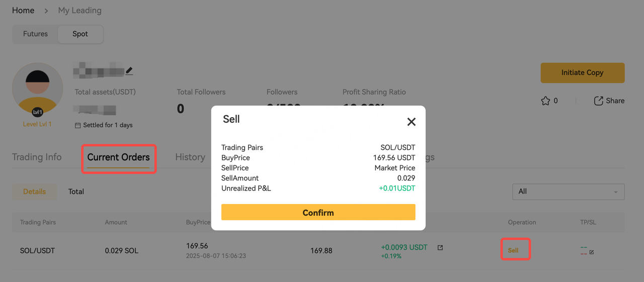Click the star favorite icon
This screenshot has width=644, height=282.
tap(545, 101)
